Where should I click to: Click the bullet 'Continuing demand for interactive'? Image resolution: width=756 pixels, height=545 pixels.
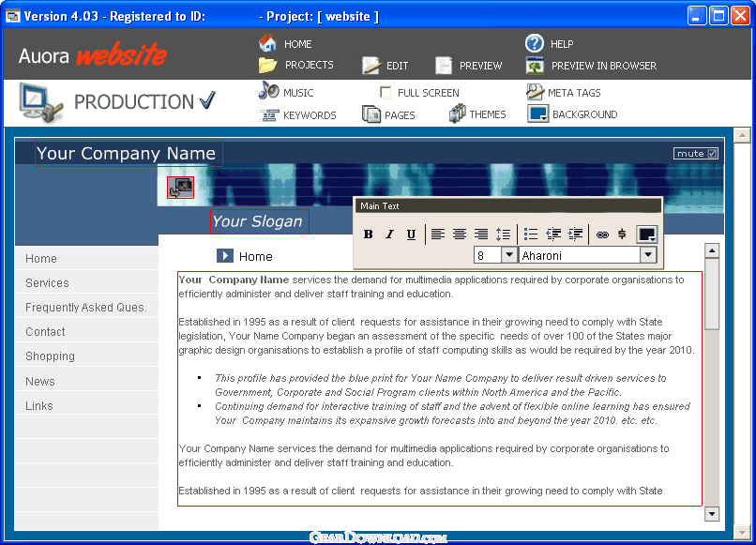pyautogui.click(x=452, y=413)
